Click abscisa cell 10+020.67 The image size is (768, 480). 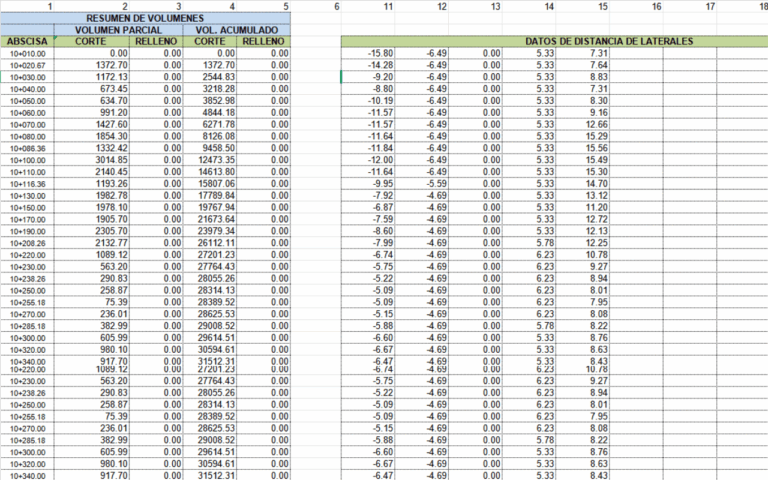click(x=27, y=65)
